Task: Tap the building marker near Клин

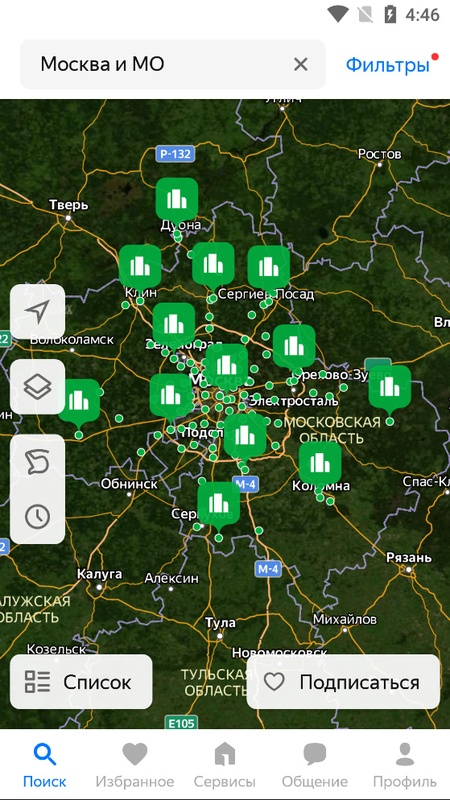Action: click(x=140, y=266)
